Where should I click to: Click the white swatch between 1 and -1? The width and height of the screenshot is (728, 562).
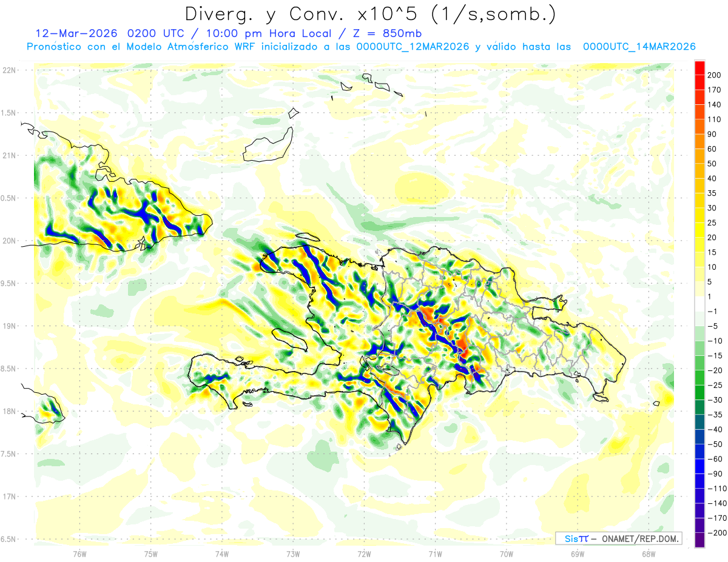(699, 304)
